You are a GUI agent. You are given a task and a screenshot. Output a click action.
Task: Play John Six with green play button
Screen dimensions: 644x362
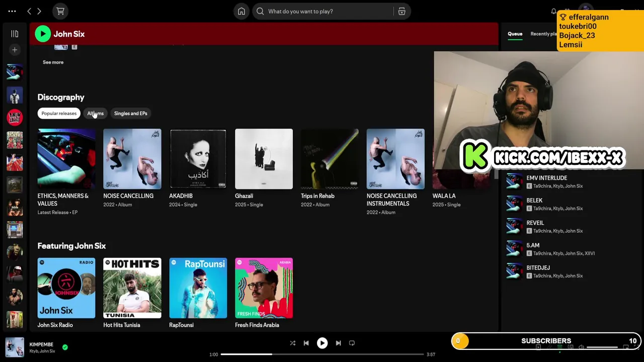(43, 34)
